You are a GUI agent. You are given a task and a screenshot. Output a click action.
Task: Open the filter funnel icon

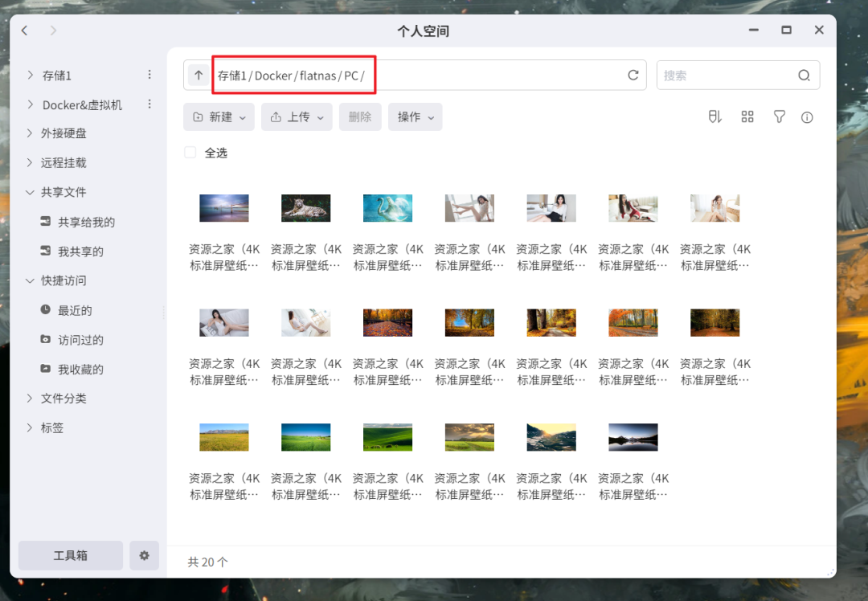779,117
